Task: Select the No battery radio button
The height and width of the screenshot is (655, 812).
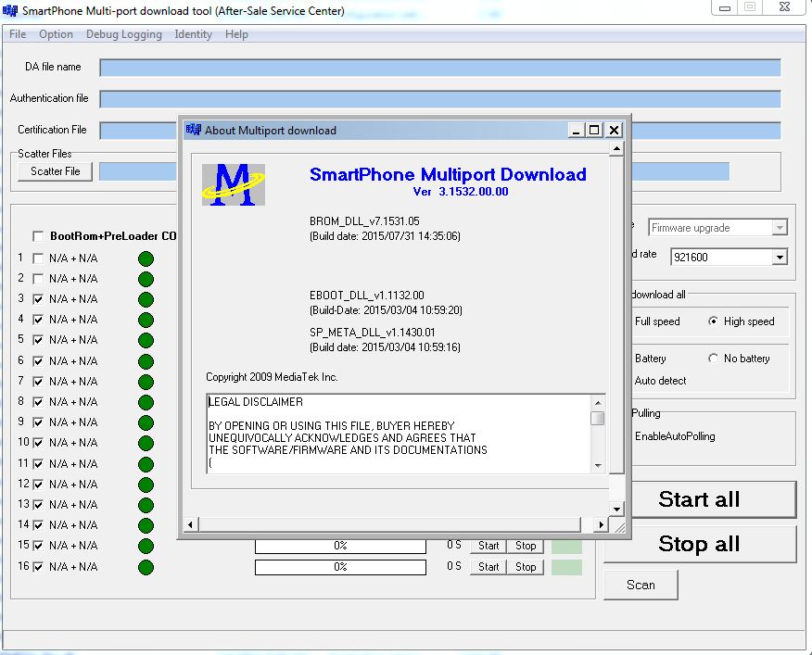Action: (712, 359)
